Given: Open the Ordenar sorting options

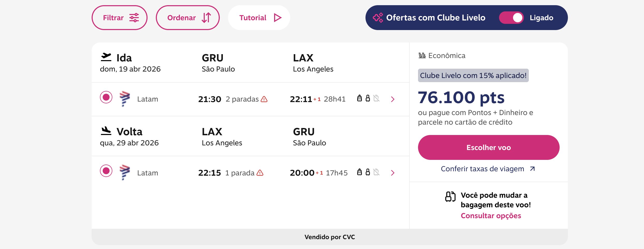Looking at the screenshot, I should coord(188,18).
